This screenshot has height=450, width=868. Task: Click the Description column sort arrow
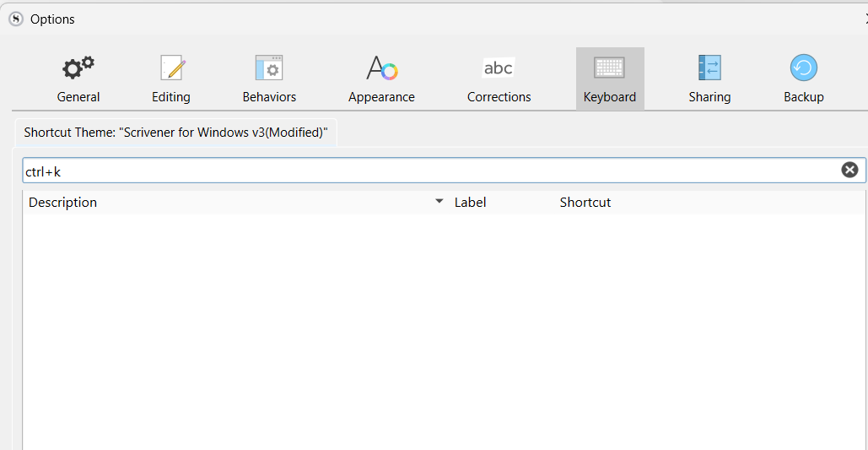click(439, 202)
